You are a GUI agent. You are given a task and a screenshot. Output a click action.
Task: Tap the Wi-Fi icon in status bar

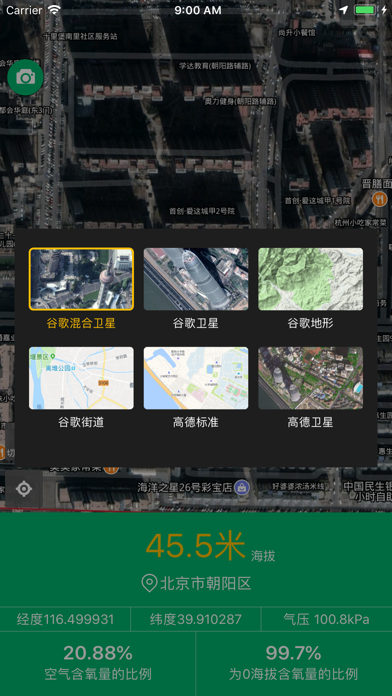pos(54,10)
